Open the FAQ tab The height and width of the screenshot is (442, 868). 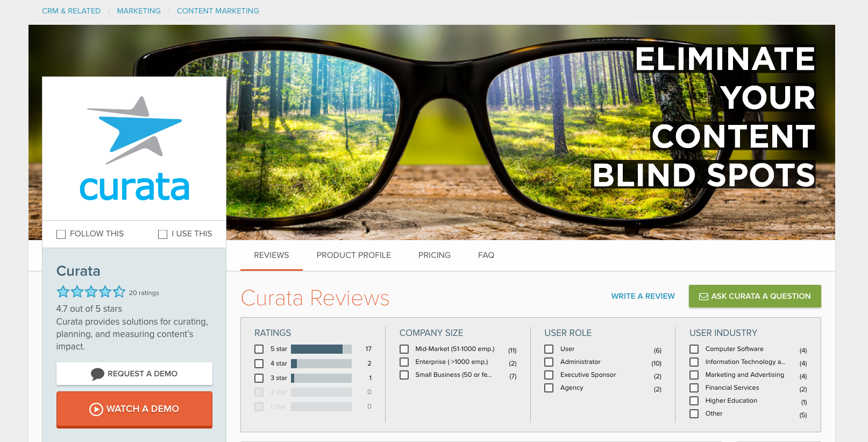[486, 255]
